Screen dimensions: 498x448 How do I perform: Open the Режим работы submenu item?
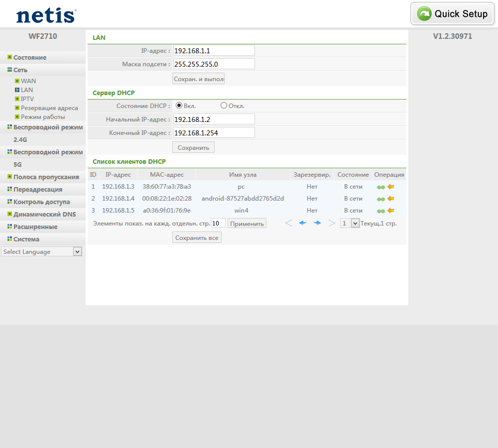coord(43,117)
